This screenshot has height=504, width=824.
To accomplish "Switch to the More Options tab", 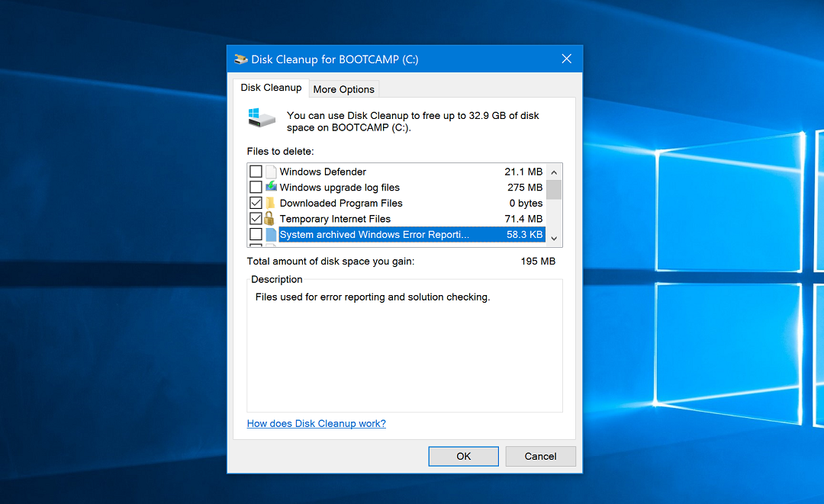I will [343, 89].
